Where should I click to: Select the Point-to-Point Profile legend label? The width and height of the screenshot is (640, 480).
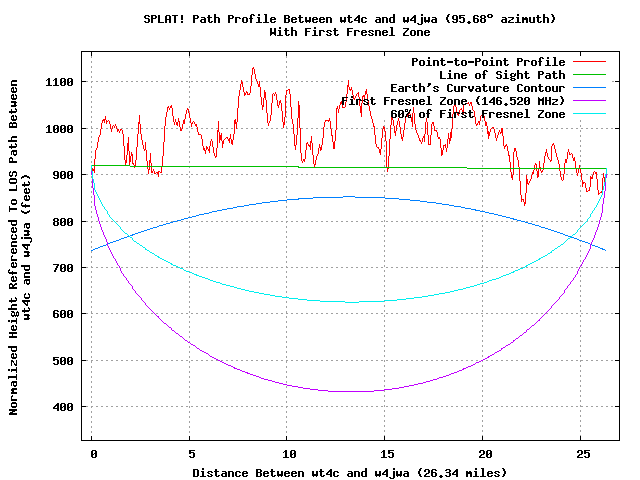coord(488,62)
